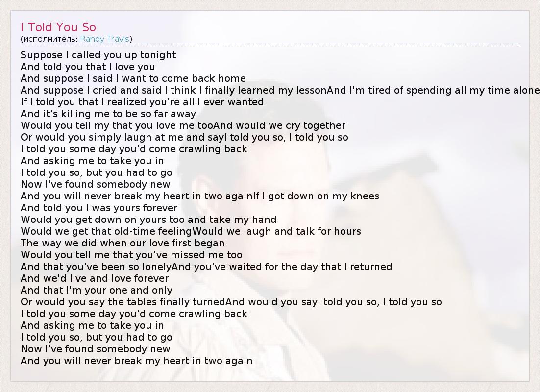Click the исполнитель label text
This screenshot has width=540, height=392.
click(50, 39)
